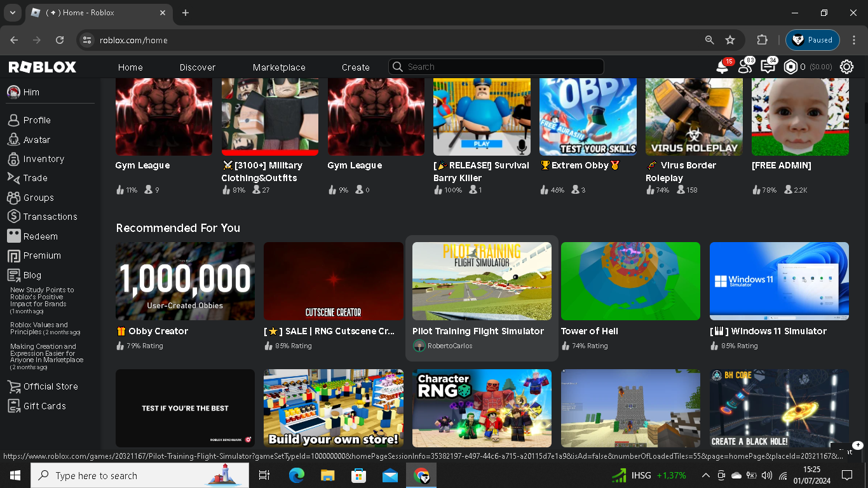Open the Create a Black Hole thumbnail
This screenshot has height=488, width=868.
[x=779, y=409]
